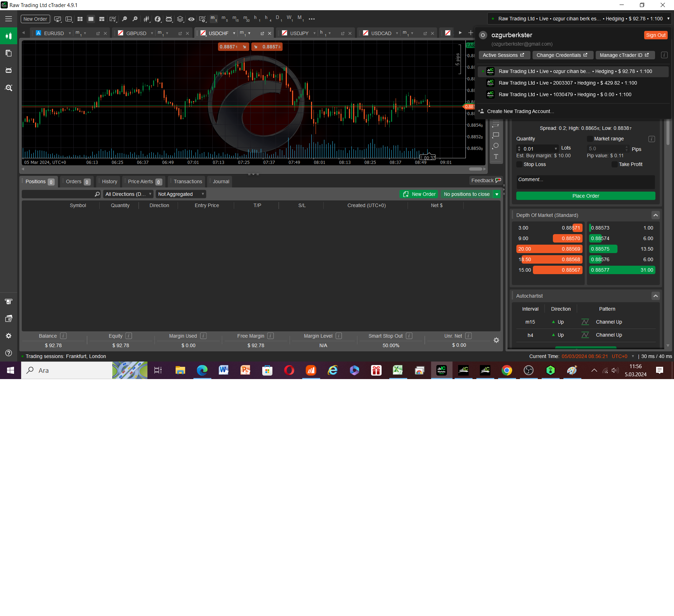The image size is (674, 616).
Task: Open the Price Alerts tab
Action: tap(144, 181)
